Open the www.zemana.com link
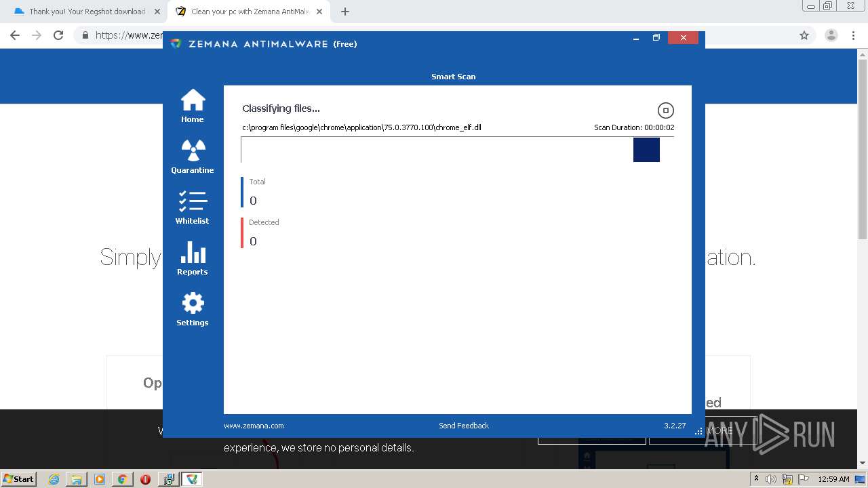The height and width of the screenshot is (488, 868). pyautogui.click(x=254, y=426)
